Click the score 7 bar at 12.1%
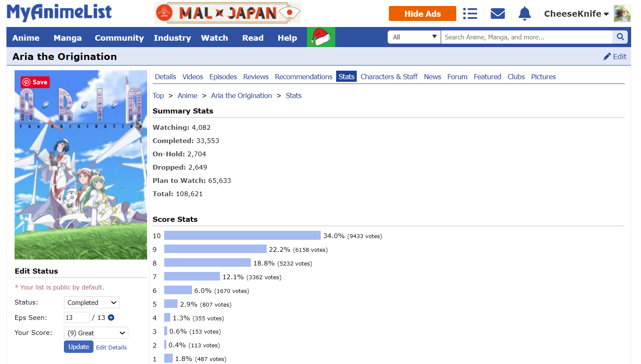This screenshot has height=364, width=641. click(x=192, y=277)
